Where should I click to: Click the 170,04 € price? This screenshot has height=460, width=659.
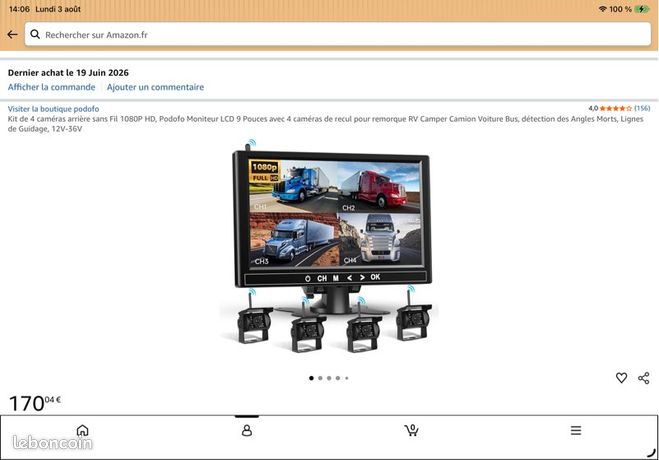[35, 403]
